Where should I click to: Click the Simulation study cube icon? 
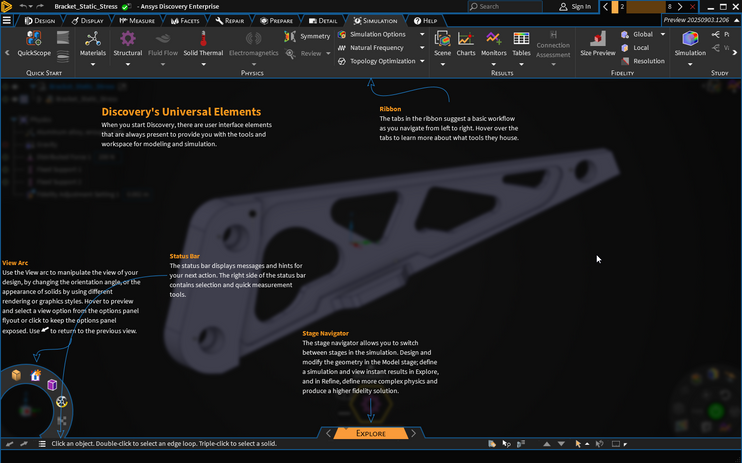tap(690, 39)
